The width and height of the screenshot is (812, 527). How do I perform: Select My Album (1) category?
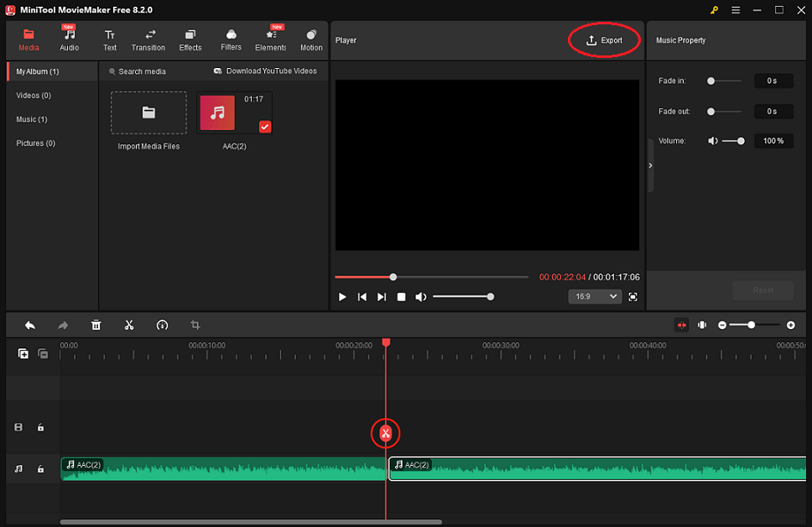[x=52, y=71]
